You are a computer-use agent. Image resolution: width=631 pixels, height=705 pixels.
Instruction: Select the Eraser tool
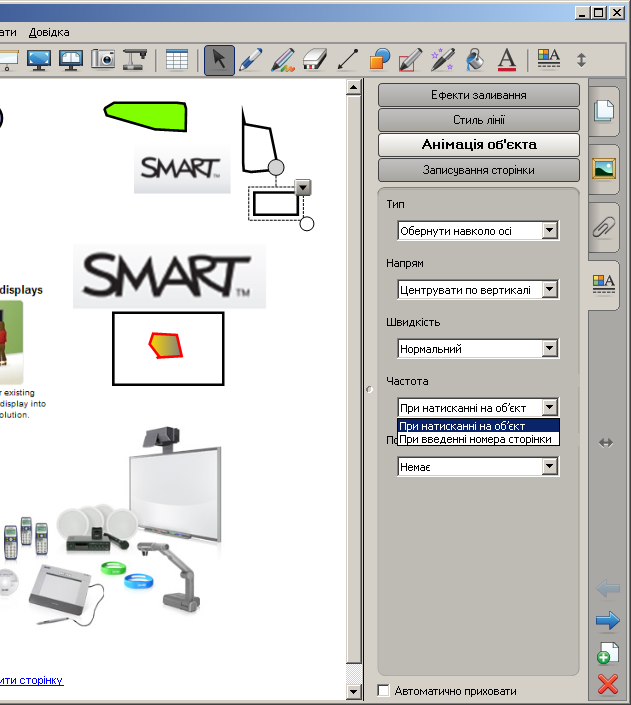click(x=315, y=60)
